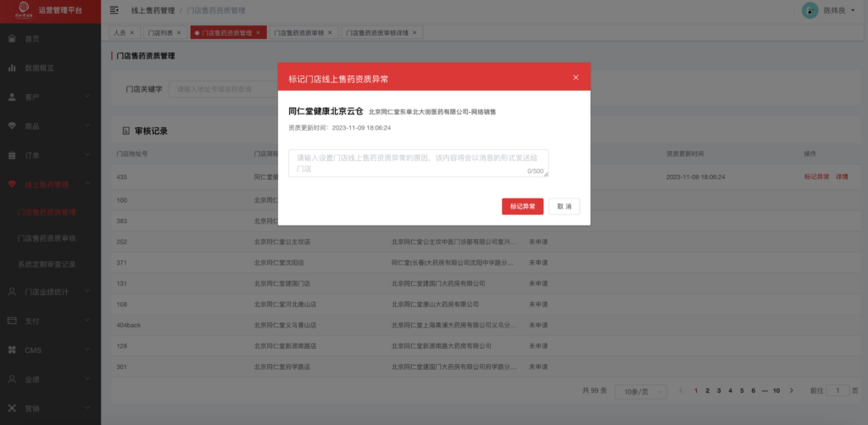Click the 北京同仁堂义乌香山店 cell
The image size is (868, 425).
point(286,325)
